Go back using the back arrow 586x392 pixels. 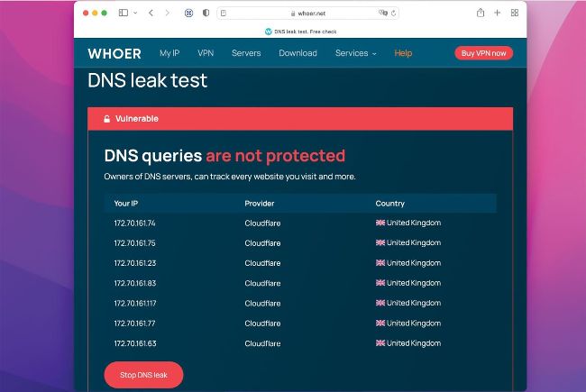151,14
